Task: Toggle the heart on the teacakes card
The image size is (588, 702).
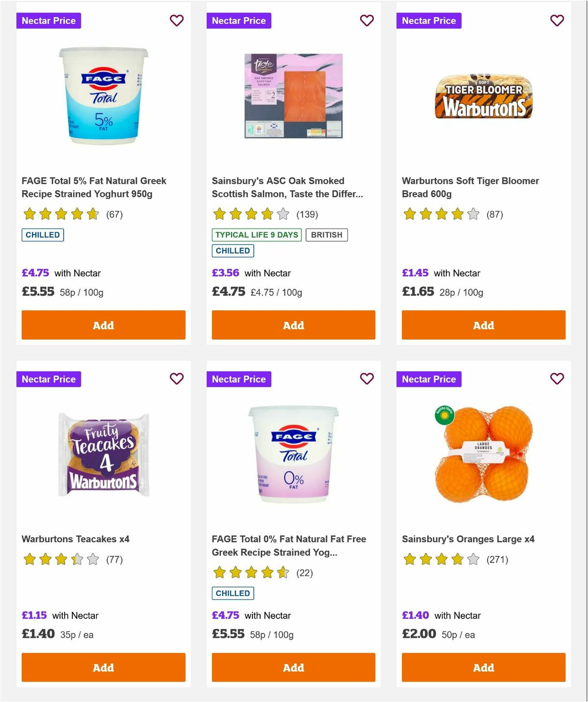Action: (176, 379)
